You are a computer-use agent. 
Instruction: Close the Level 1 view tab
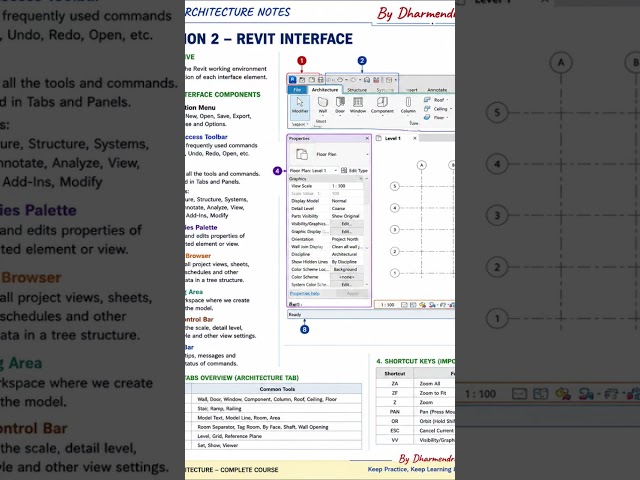tap(415, 138)
